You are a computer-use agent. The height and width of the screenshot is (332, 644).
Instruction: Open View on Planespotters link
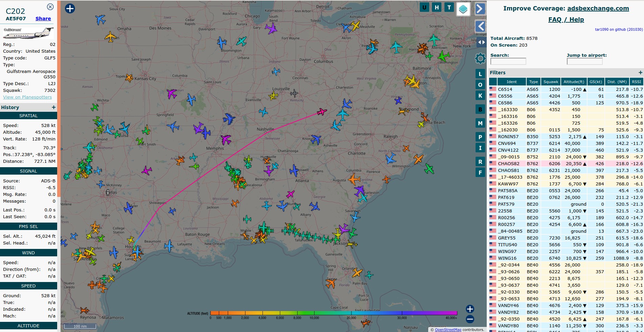(27, 97)
